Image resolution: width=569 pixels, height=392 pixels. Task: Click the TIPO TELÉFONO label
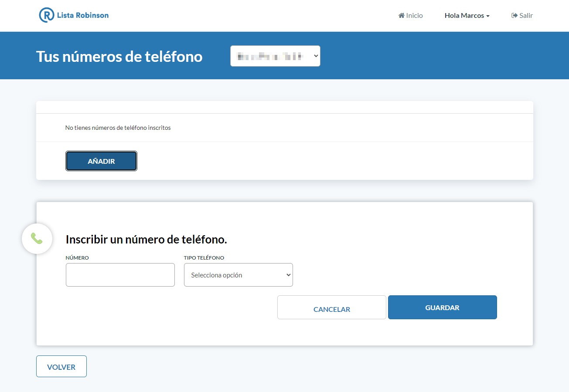click(204, 258)
